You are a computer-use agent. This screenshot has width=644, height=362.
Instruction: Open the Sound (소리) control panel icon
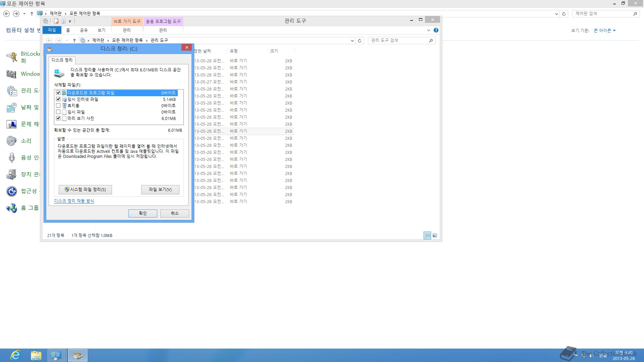click(x=12, y=141)
